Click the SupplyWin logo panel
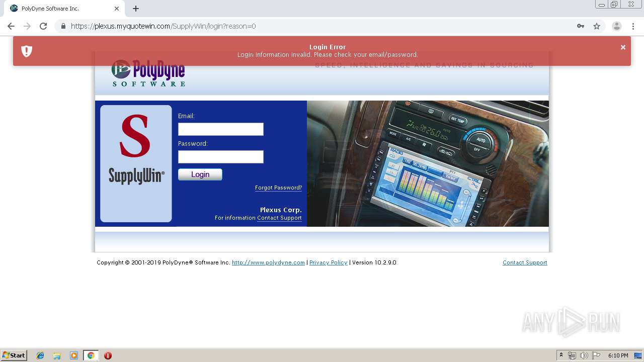The width and height of the screenshot is (644, 362). (136, 163)
